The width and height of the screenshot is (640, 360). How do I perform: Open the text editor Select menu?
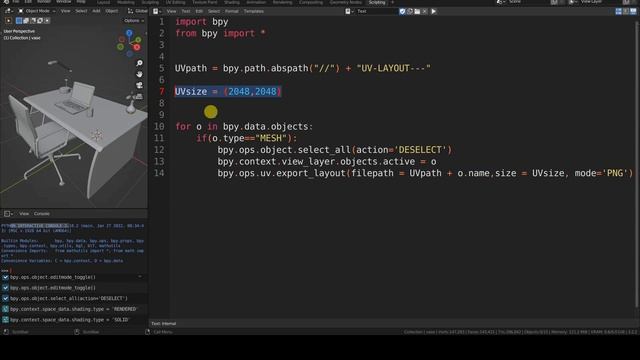coord(214,11)
